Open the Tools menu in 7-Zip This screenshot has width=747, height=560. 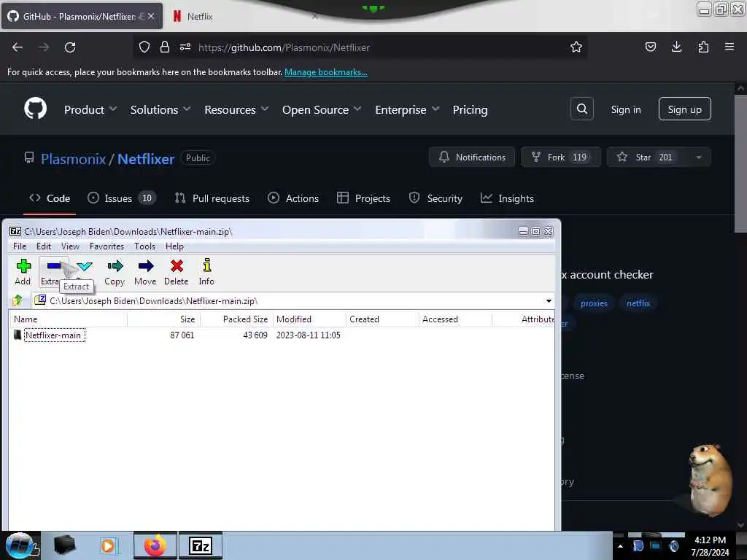[x=144, y=246]
